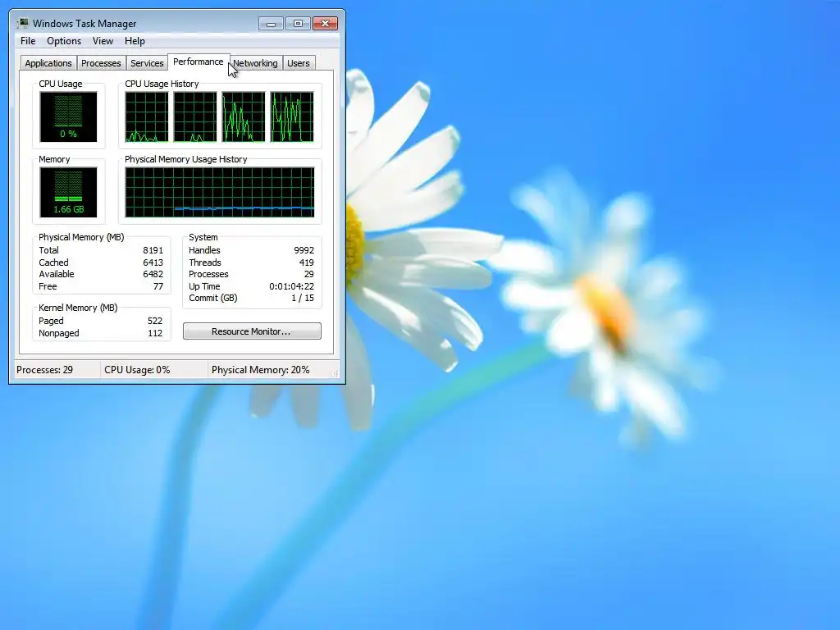
Task: Click the Commit (GB) value 1 / 15
Action: click(x=303, y=298)
